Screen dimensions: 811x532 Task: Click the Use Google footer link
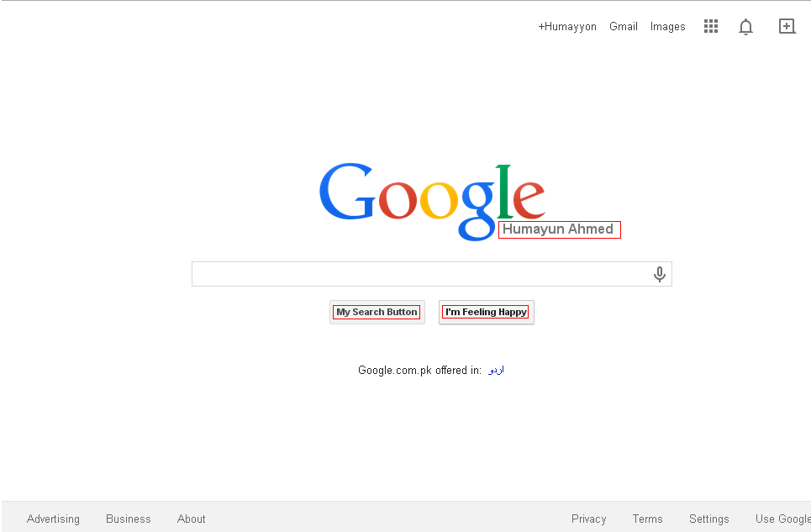(x=783, y=519)
